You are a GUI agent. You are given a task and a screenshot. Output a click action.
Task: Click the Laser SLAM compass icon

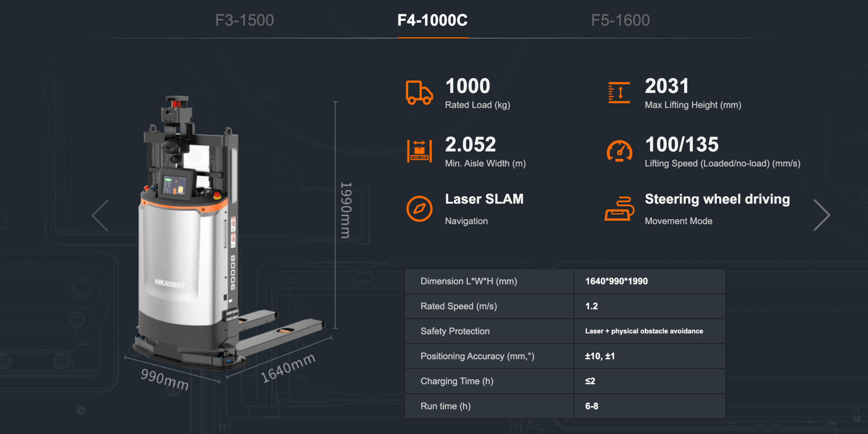pyautogui.click(x=419, y=209)
